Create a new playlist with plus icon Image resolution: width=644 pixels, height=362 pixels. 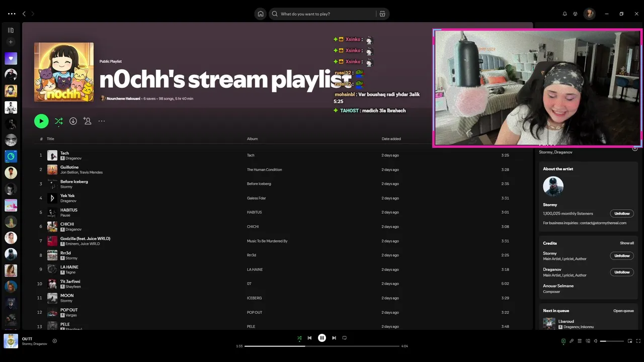pyautogui.click(x=11, y=42)
